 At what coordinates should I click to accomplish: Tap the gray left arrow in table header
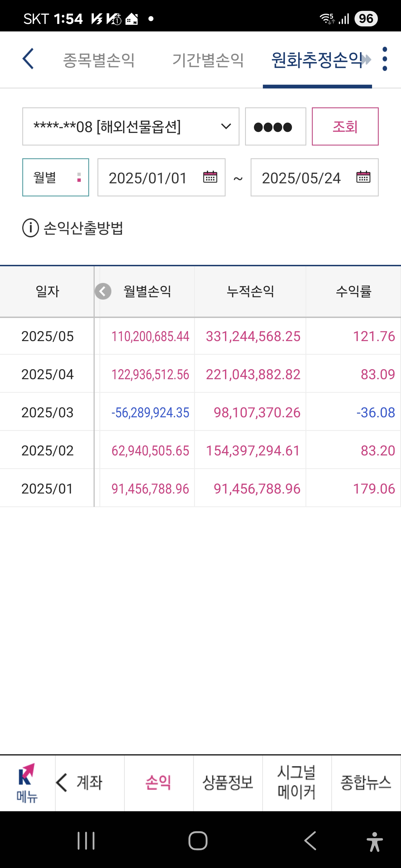103,291
